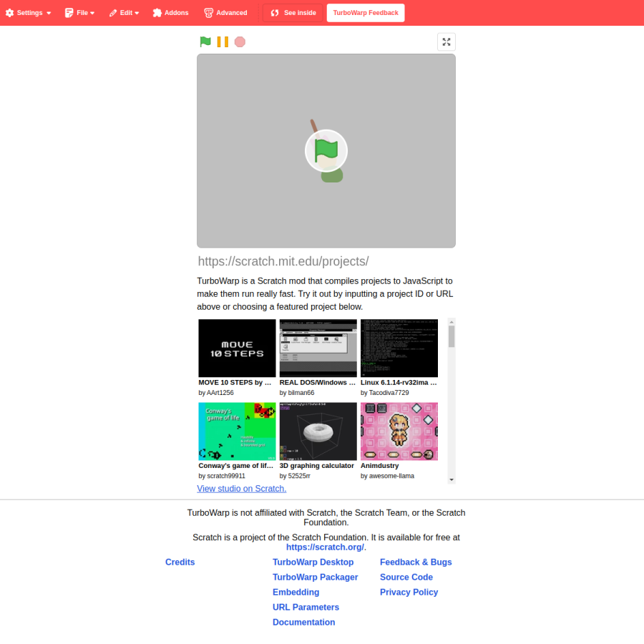Open Conway's game of life thumbnail
Viewport: 644px width, 644px height.
pos(237,431)
